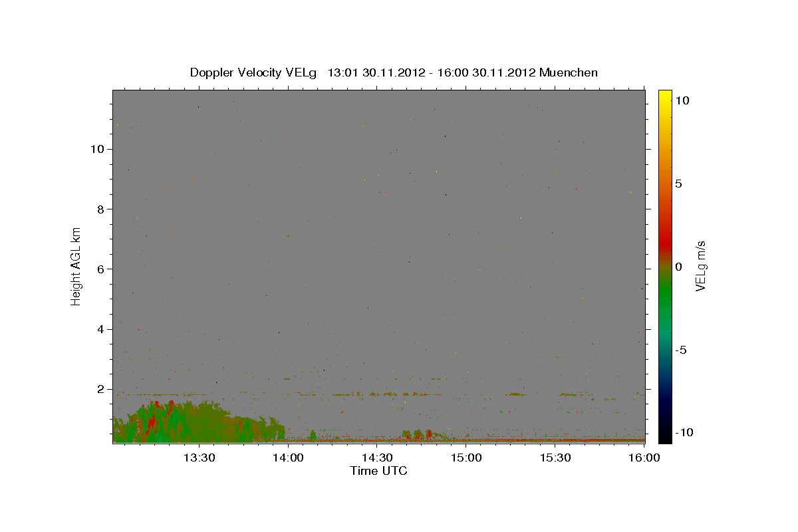Viewport: 798px width, 532px height.
Task: Click the height tick label 4
Action: 100,329
